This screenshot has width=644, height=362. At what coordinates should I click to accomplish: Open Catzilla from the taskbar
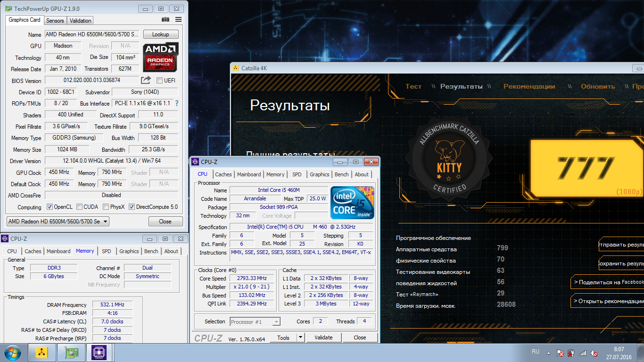tap(41, 353)
